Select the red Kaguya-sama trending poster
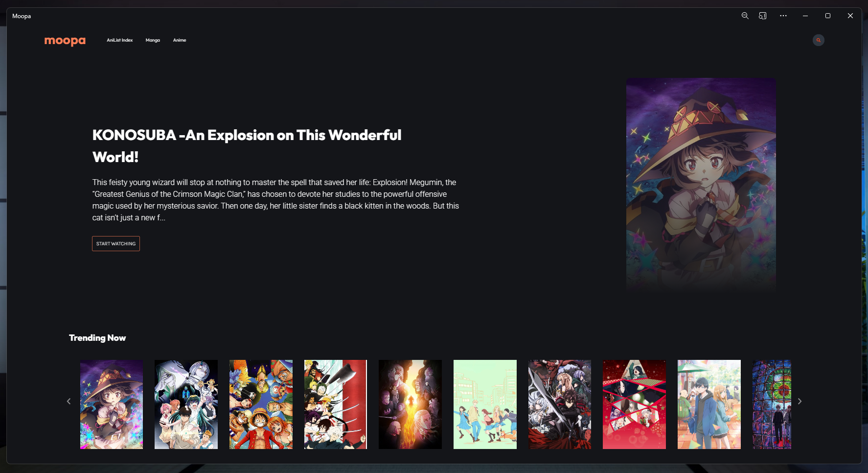This screenshot has height=473, width=868. (x=634, y=404)
